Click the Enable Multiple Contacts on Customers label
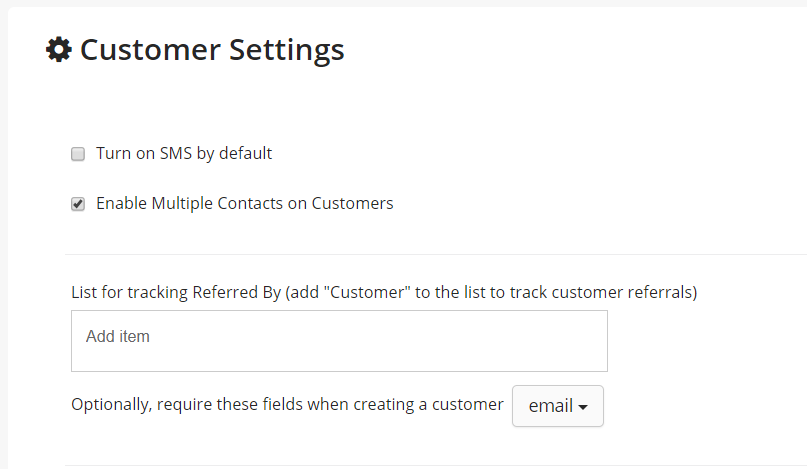The width and height of the screenshot is (807, 469). [x=244, y=203]
